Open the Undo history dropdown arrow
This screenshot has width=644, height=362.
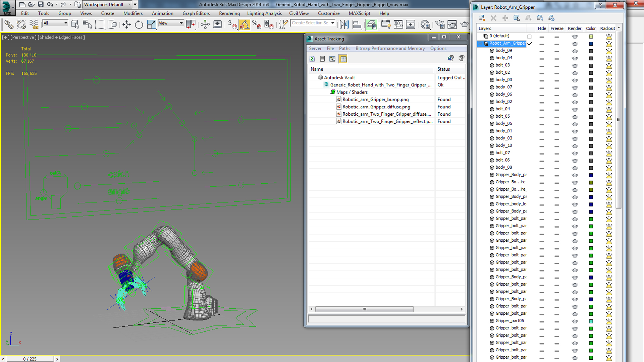pyautogui.click(x=56, y=4)
